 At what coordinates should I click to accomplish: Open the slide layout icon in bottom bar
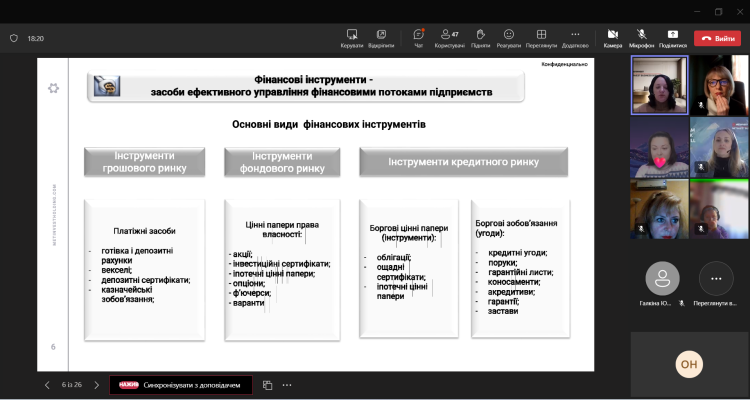(x=267, y=384)
